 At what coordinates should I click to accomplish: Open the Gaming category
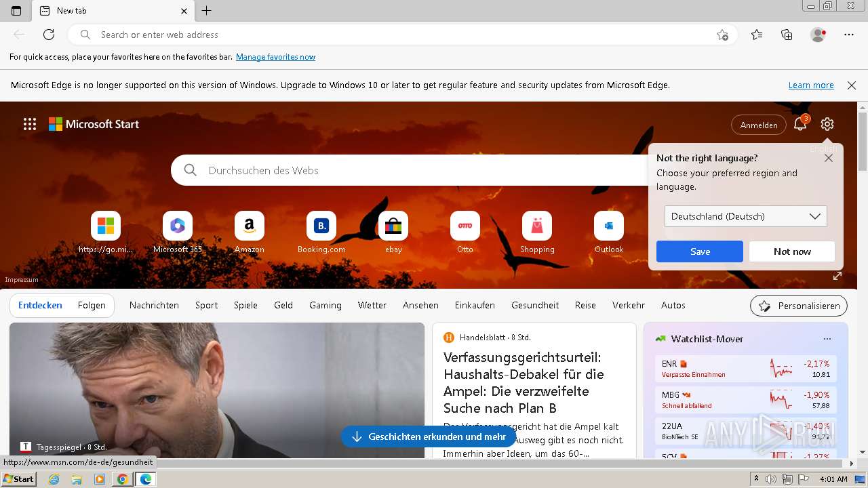[x=325, y=305]
